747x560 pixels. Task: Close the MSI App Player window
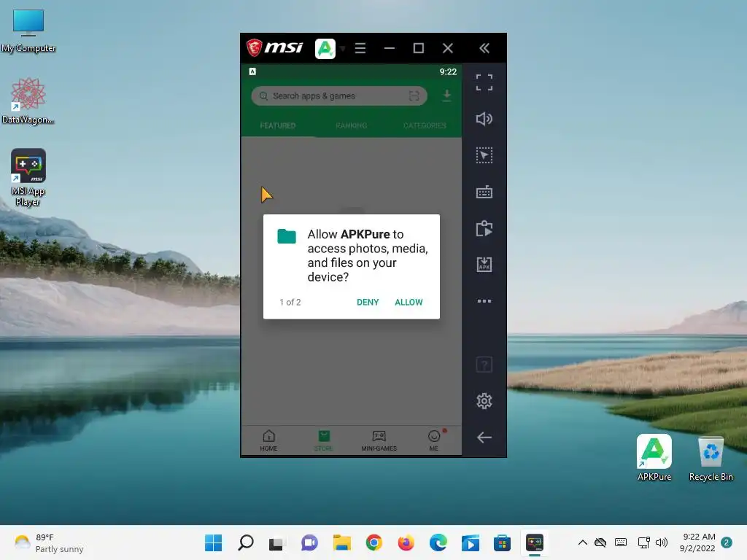pyautogui.click(x=448, y=48)
